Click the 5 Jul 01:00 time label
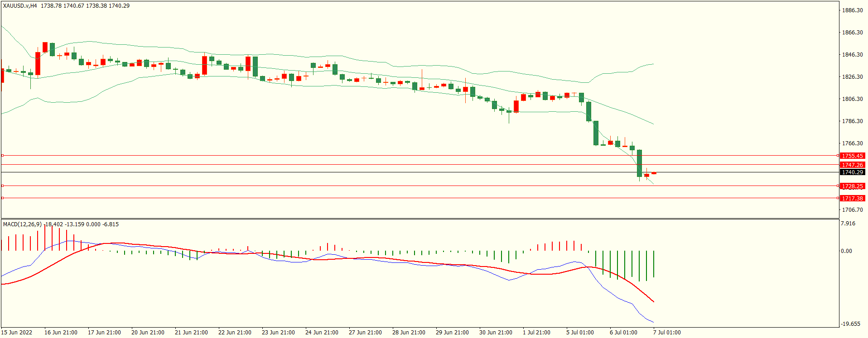The image size is (868, 338). point(580,333)
